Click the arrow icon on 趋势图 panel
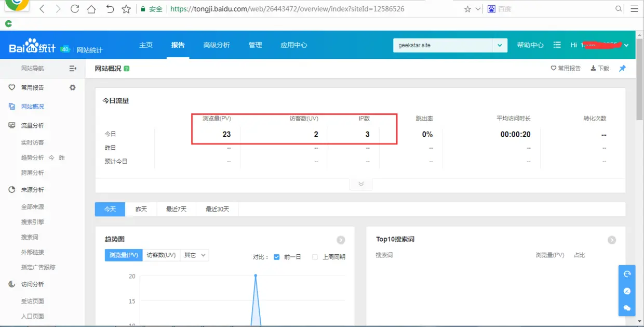 point(341,240)
